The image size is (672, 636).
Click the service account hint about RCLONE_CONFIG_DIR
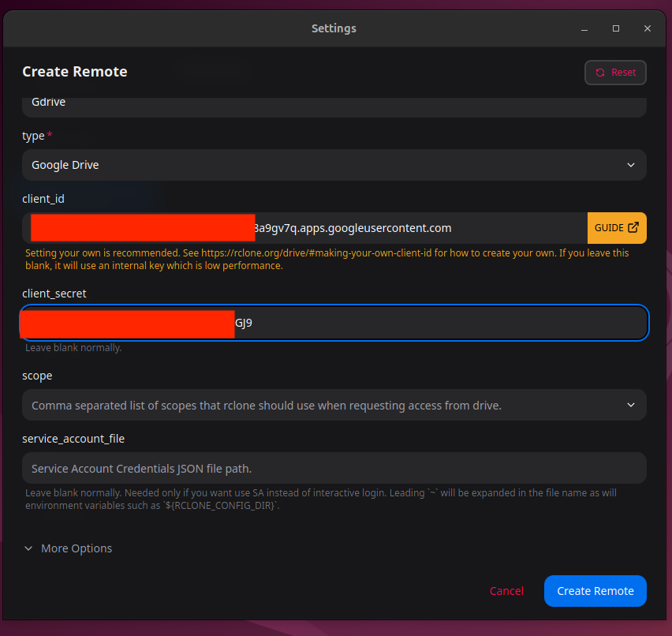tap(320, 499)
